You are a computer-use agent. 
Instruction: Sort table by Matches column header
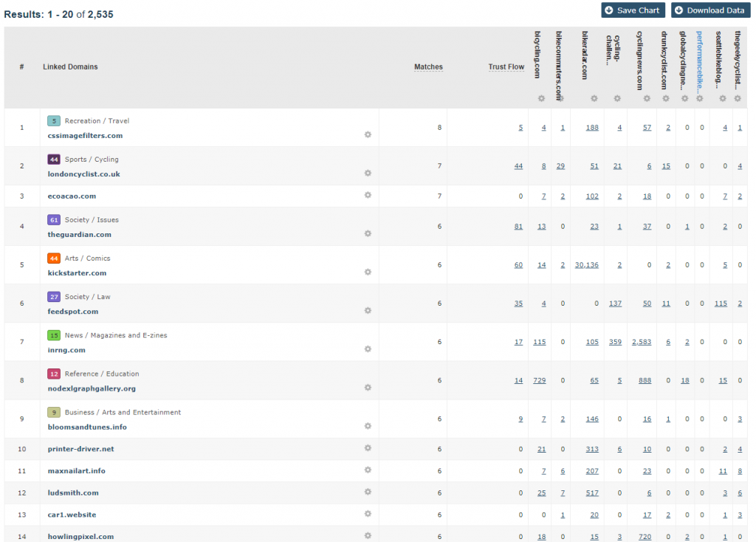pos(428,67)
